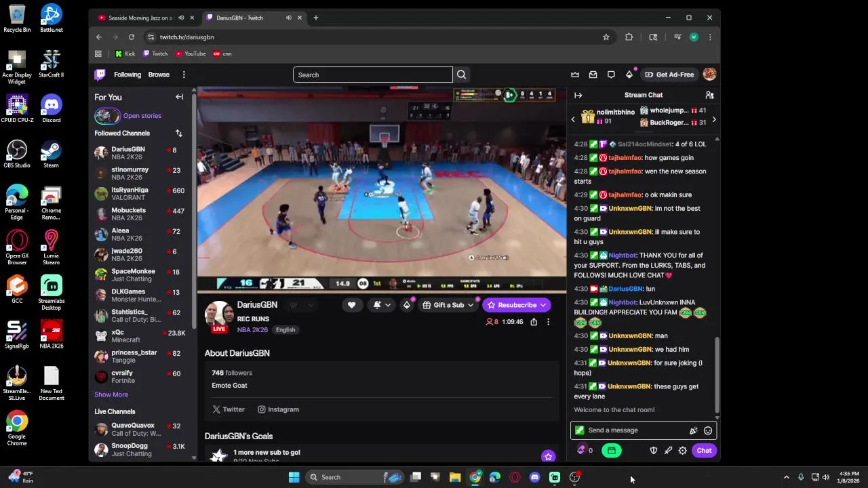Open the Chrome three-dot menu
The height and width of the screenshot is (488, 868).
click(710, 37)
